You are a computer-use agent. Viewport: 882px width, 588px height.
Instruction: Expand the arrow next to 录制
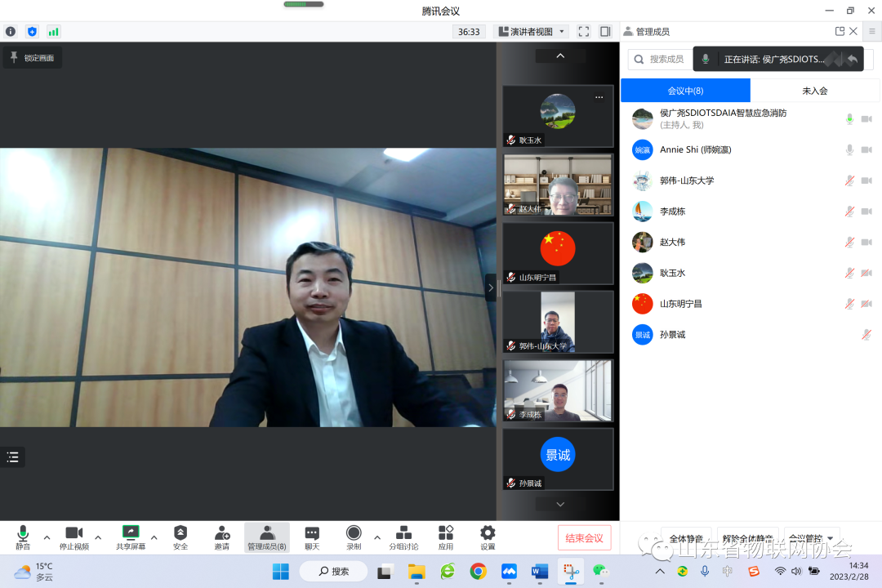pos(376,537)
